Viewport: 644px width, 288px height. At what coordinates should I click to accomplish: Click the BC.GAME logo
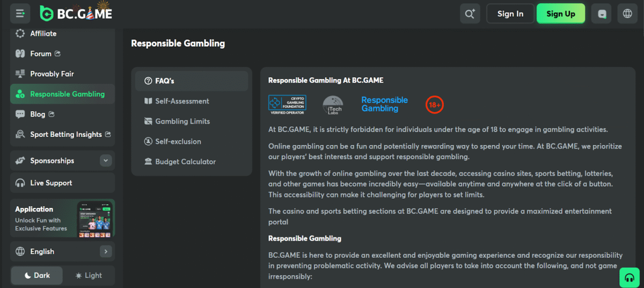(76, 13)
